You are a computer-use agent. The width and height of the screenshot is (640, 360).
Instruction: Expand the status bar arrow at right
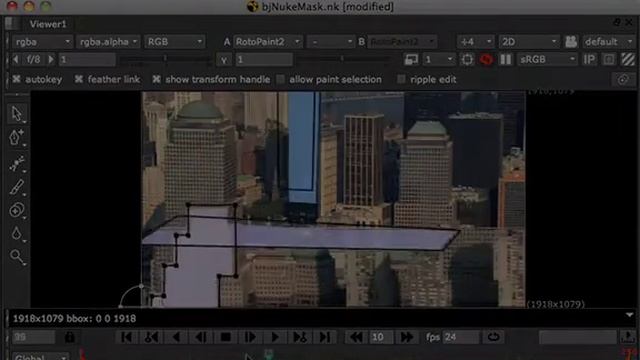pyautogui.click(x=629, y=315)
